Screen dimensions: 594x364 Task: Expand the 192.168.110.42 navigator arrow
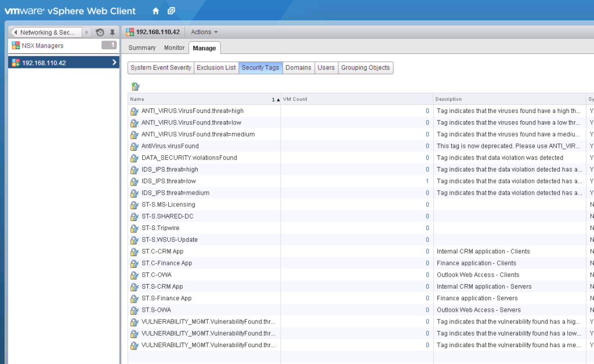pyautogui.click(x=114, y=63)
